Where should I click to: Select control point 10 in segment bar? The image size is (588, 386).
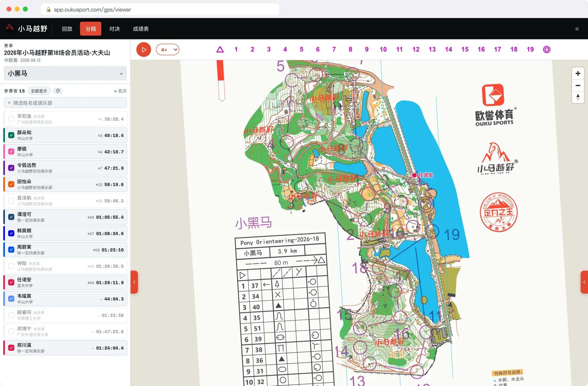point(383,49)
